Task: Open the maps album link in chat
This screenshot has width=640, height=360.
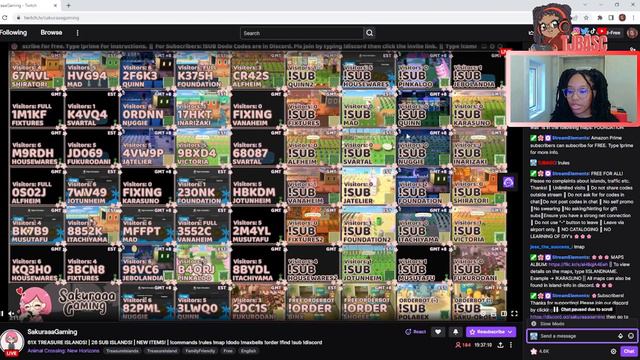Action: pos(578,264)
